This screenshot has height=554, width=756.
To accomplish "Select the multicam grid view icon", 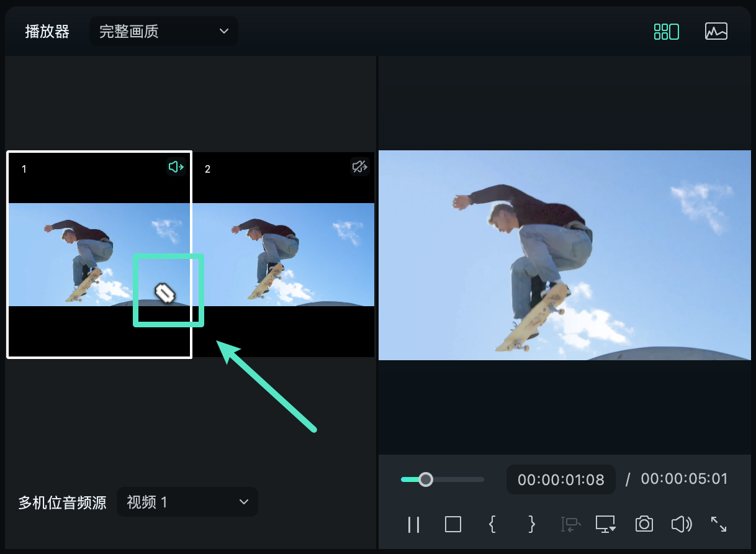I will tap(666, 30).
